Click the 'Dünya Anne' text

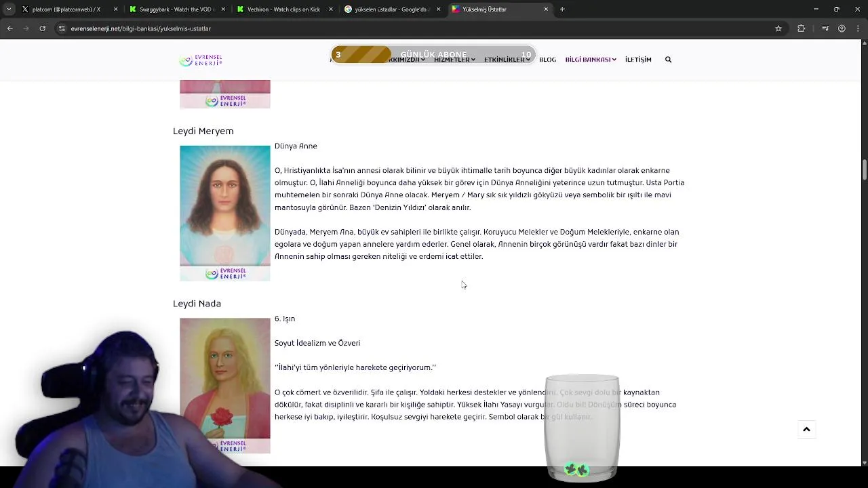click(296, 146)
